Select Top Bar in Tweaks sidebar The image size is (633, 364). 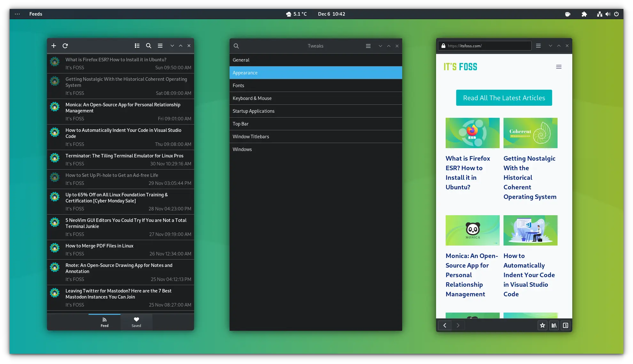(316, 124)
